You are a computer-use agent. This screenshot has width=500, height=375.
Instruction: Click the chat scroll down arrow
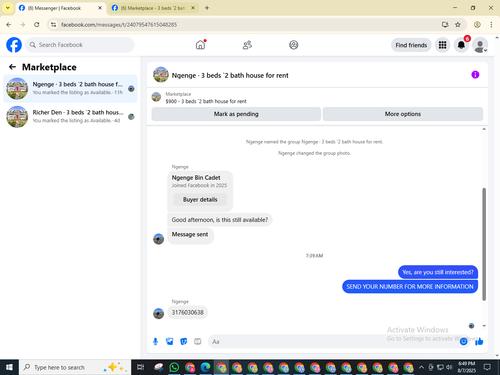484,326
